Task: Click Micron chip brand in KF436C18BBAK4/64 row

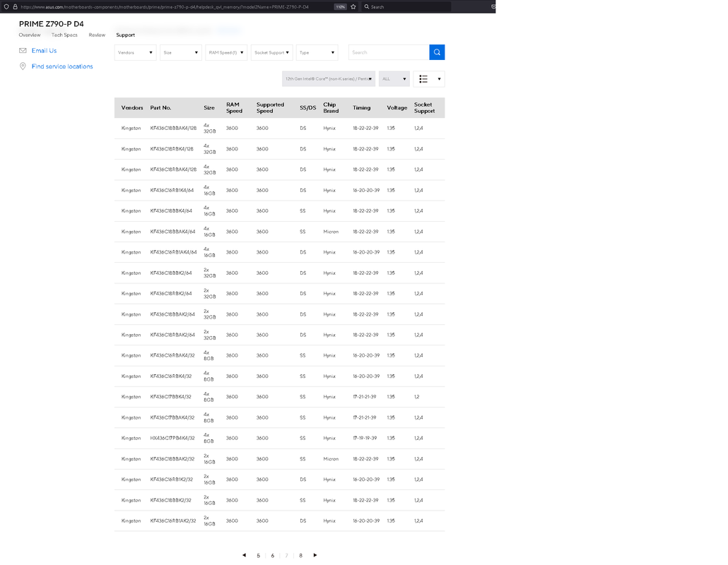Action: (331, 232)
